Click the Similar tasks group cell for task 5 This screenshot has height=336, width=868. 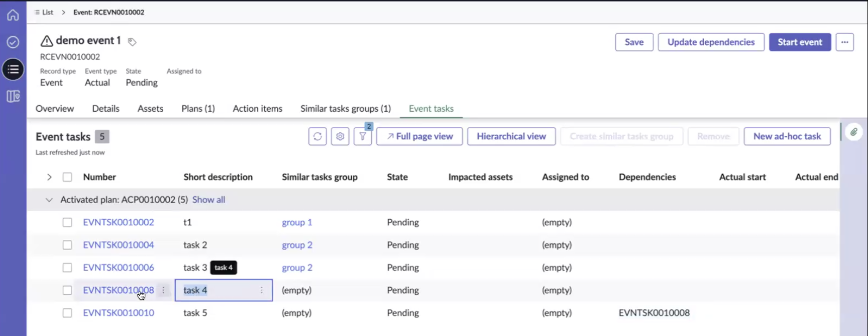click(x=296, y=313)
